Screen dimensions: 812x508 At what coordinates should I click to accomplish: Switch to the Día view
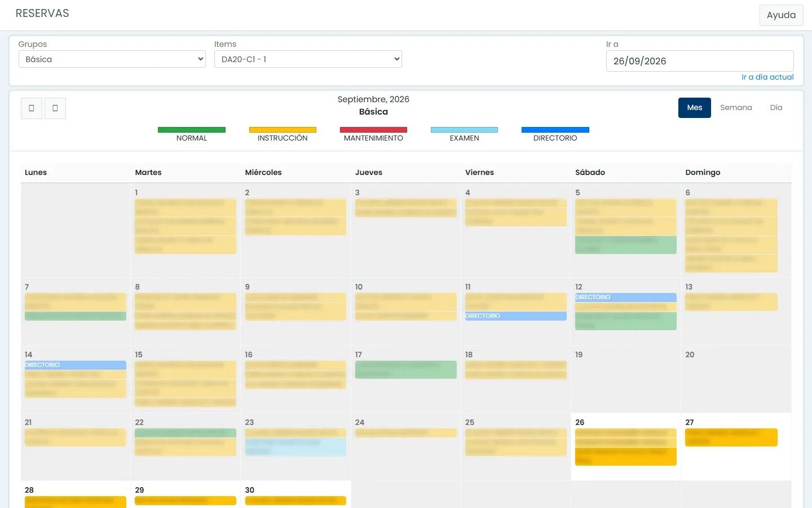click(x=776, y=108)
